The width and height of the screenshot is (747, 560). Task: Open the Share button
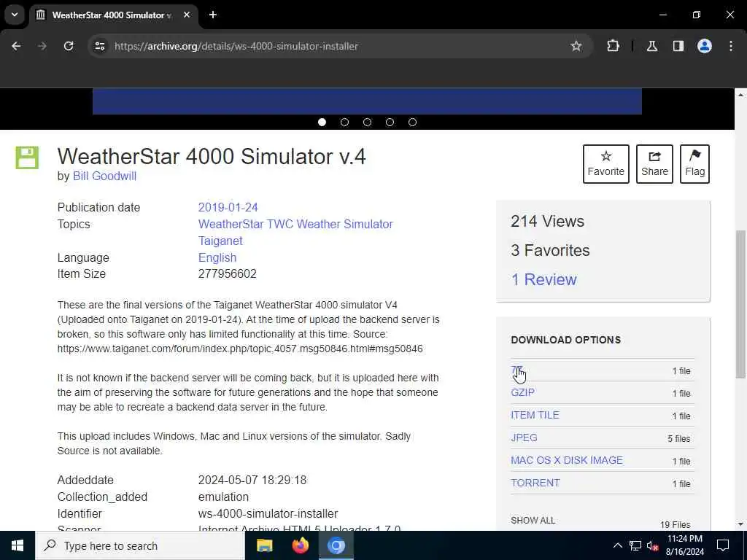654,164
